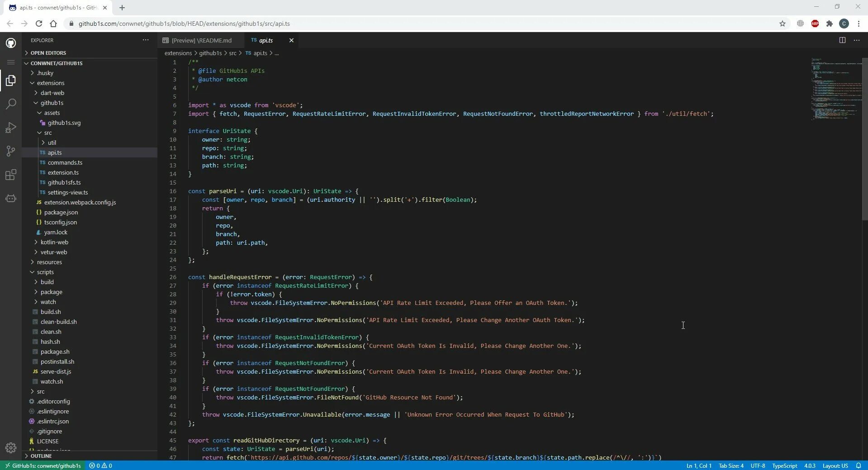Image resolution: width=868 pixels, height=470 pixels.
Task: Click the errors and warnings indicator
Action: click(100, 465)
